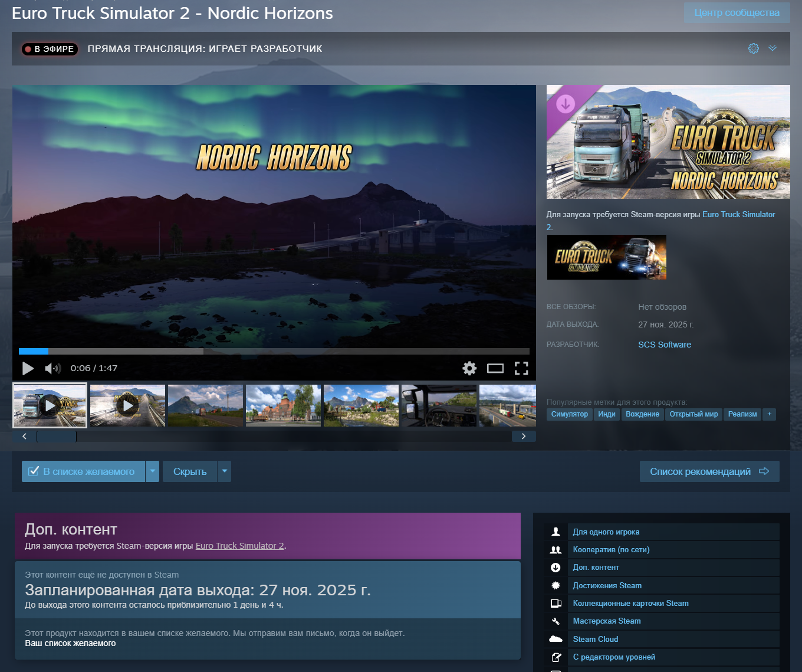The image size is (802, 672).
Task: Add a tag with plus button
Action: (x=769, y=414)
